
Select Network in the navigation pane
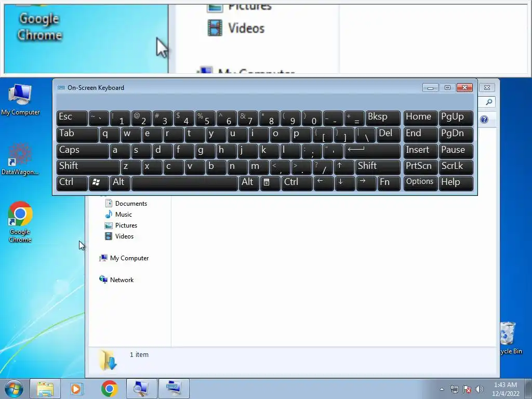(116, 280)
